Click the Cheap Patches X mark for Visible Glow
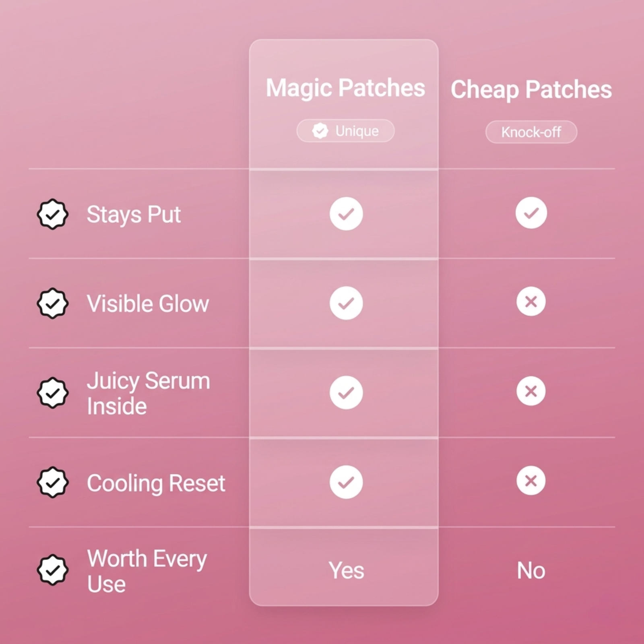The image size is (644, 644). [531, 301]
